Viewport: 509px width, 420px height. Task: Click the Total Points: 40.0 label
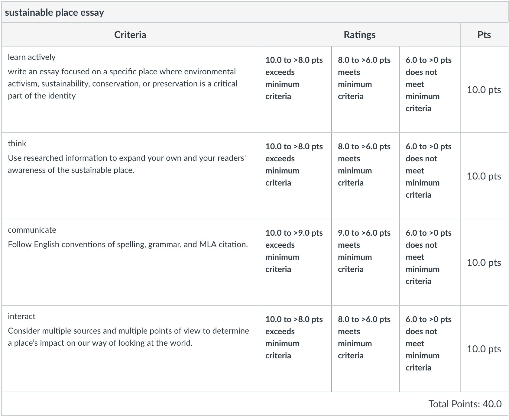pos(465,404)
